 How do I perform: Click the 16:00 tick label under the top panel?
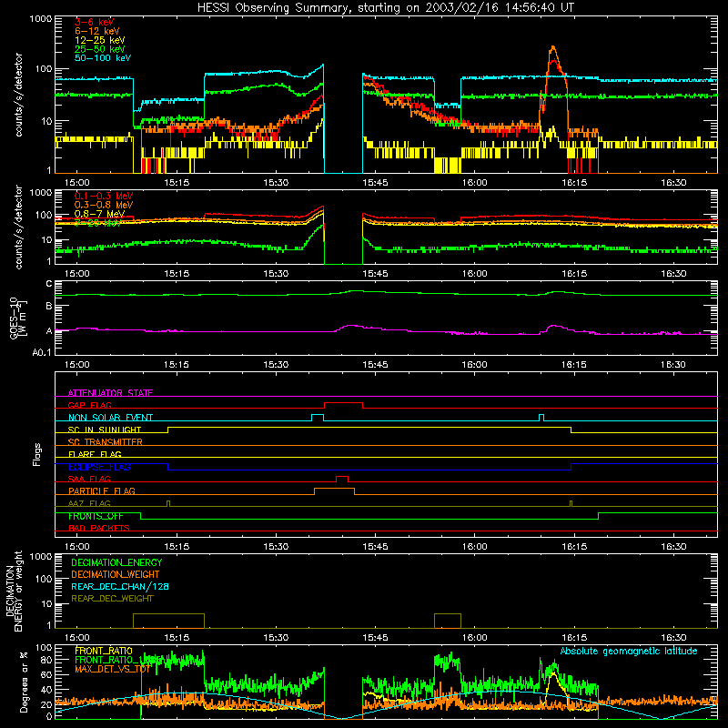tap(474, 183)
